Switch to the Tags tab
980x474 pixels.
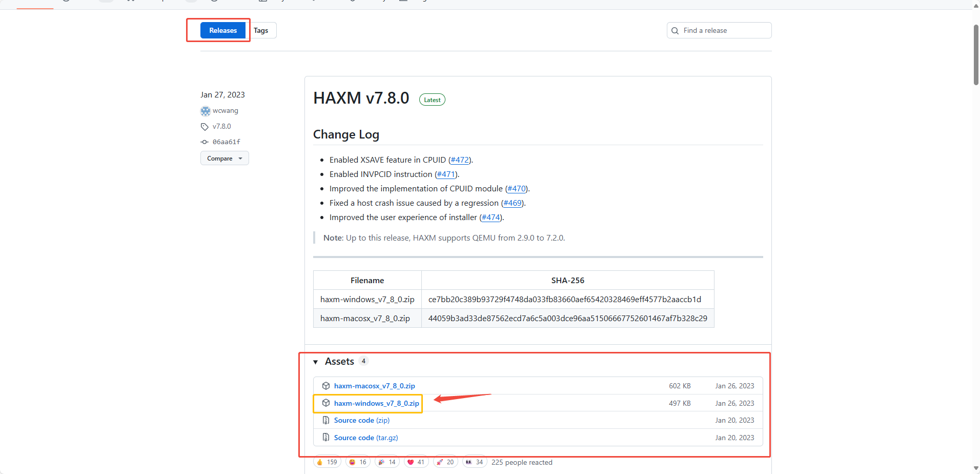(261, 30)
